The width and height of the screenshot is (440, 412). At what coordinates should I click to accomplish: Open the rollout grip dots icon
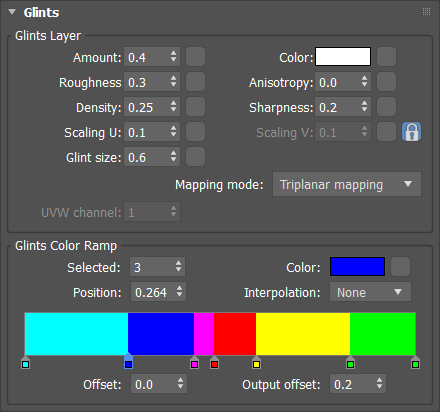tap(426, 12)
